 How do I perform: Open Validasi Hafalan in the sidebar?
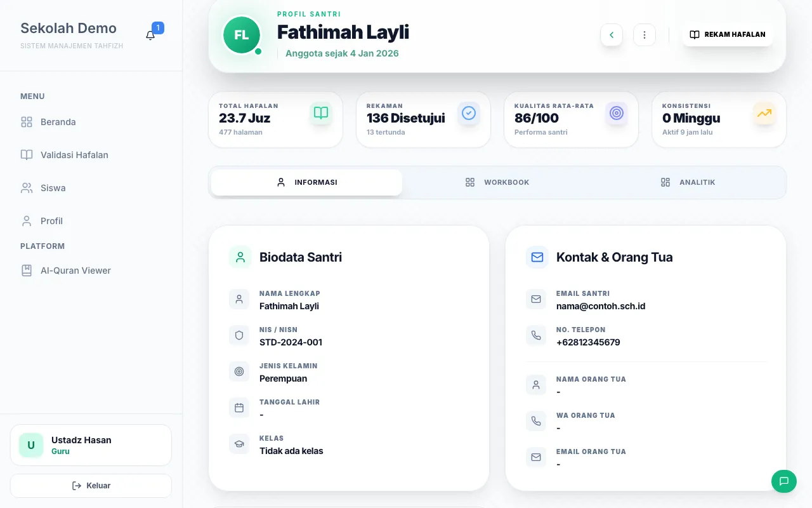pyautogui.click(x=91, y=155)
